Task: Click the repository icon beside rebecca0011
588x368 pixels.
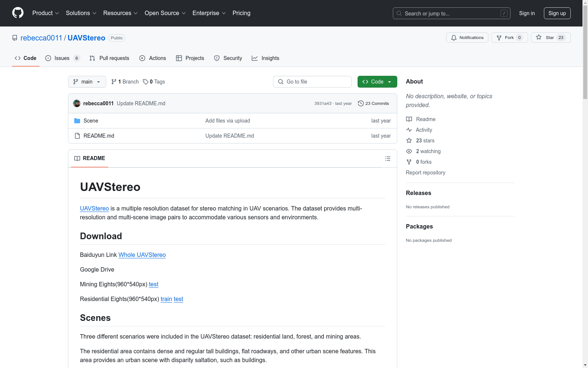Action: pos(15,38)
